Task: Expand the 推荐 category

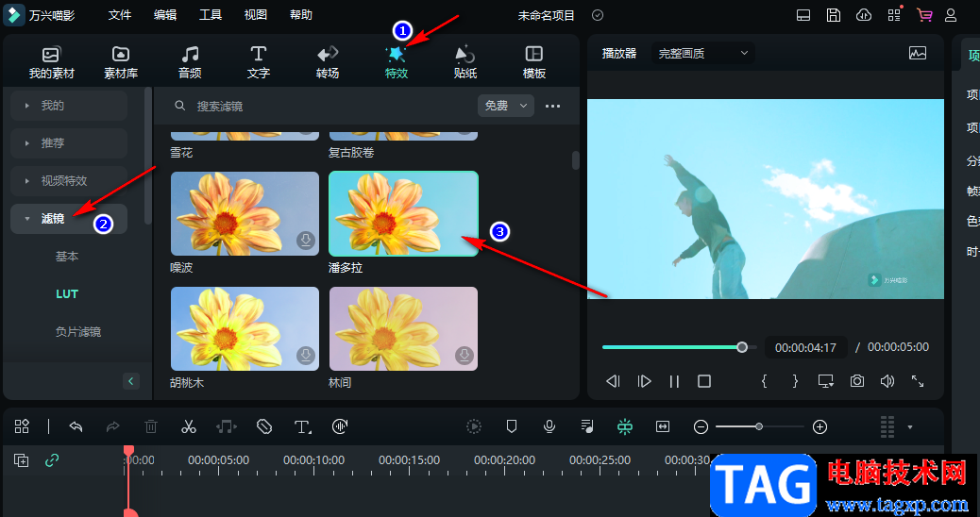Action: (x=69, y=143)
